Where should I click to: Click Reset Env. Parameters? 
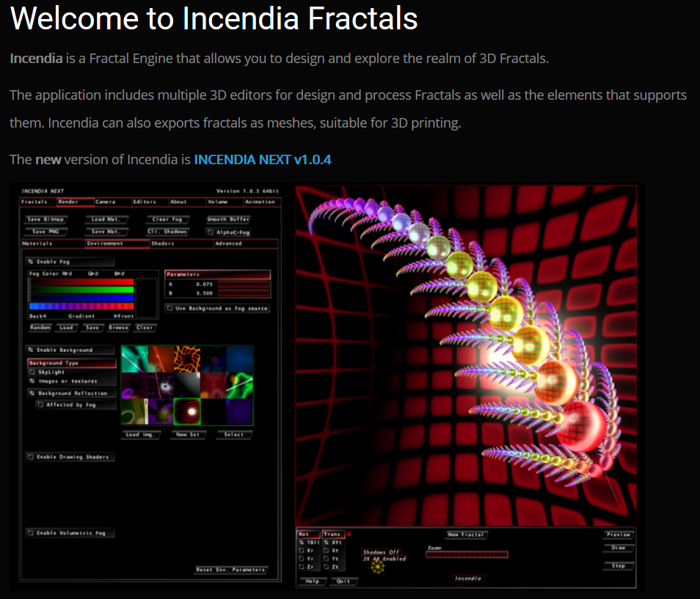[x=231, y=570]
